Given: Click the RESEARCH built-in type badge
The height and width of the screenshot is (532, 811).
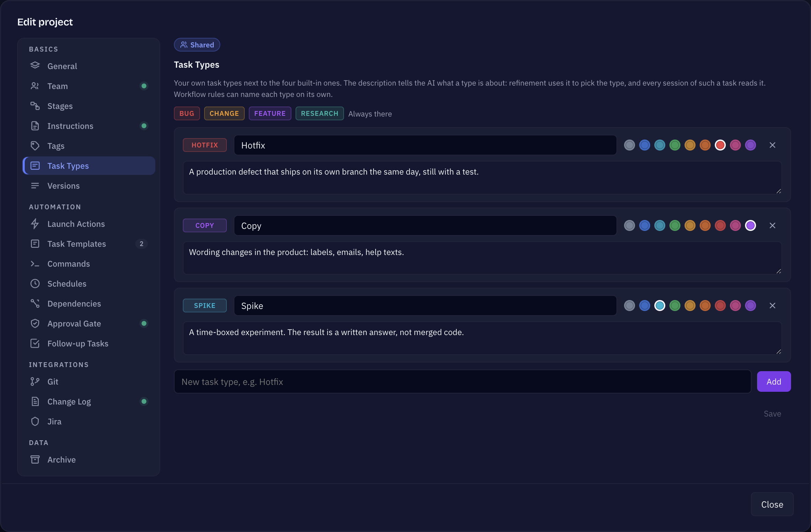Looking at the screenshot, I should point(320,113).
